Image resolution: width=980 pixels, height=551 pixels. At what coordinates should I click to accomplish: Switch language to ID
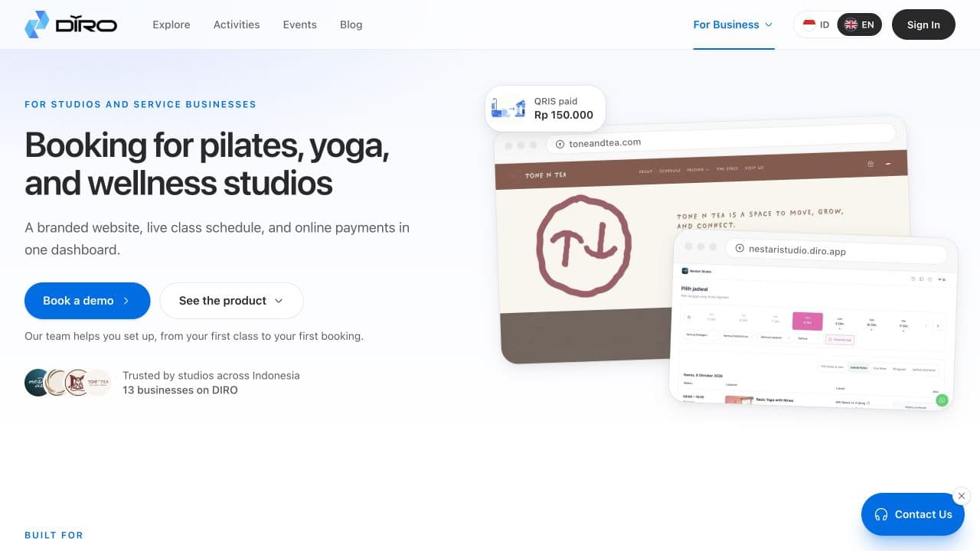coord(816,24)
